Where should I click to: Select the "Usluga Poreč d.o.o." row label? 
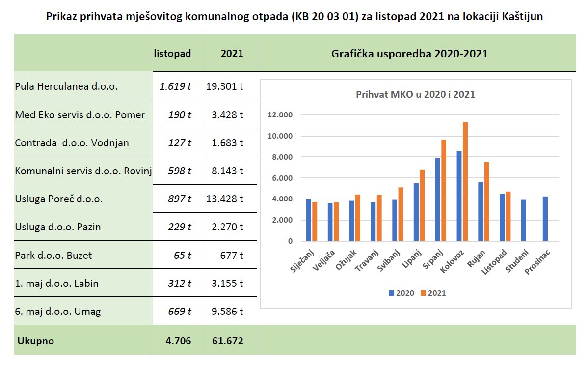[x=59, y=199]
